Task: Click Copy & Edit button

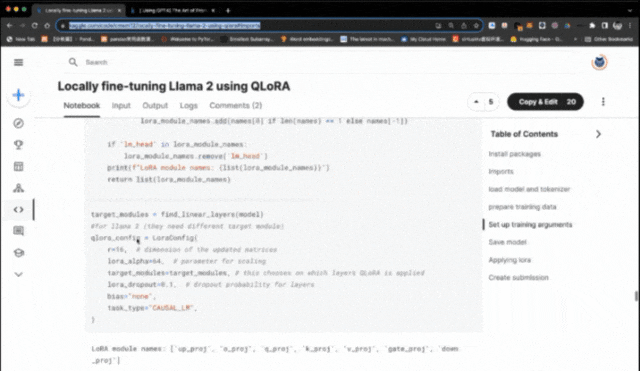Action: tap(545, 102)
